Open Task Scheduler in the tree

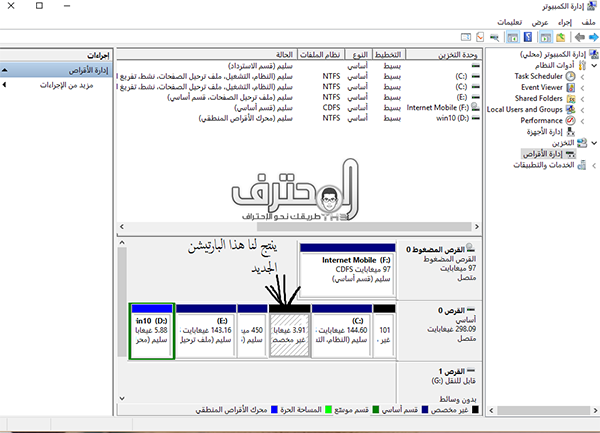click(x=540, y=76)
